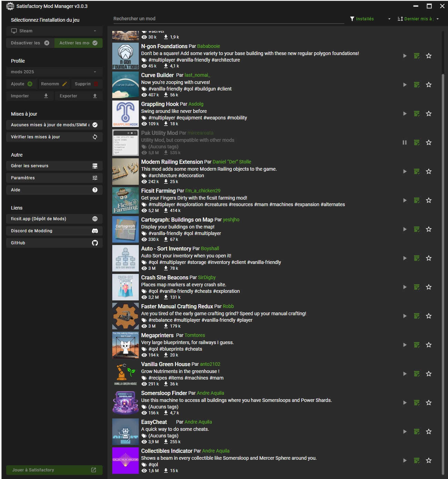Viewport: 448px width, 479px height.
Task: Launch game via Jouer à Satisfactory
Action: (x=54, y=470)
